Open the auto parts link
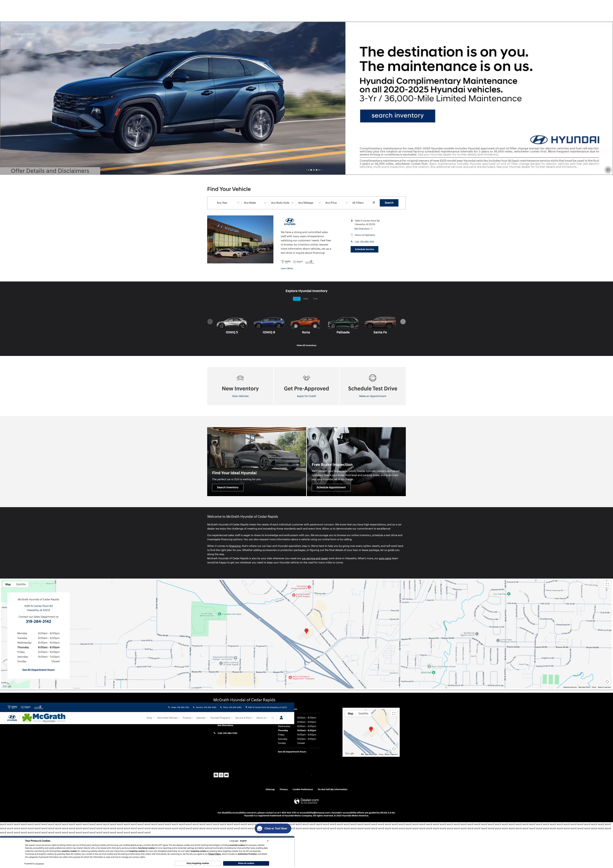The width and height of the screenshot is (613, 868). [385, 558]
